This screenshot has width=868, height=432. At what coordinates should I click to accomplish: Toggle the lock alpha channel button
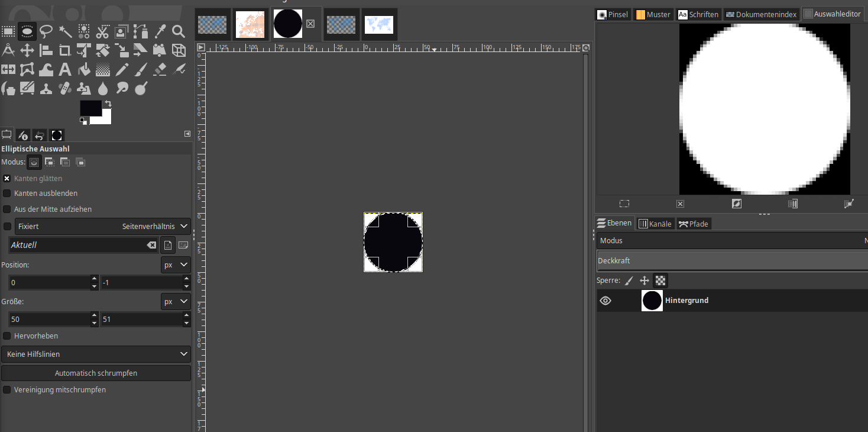click(660, 281)
